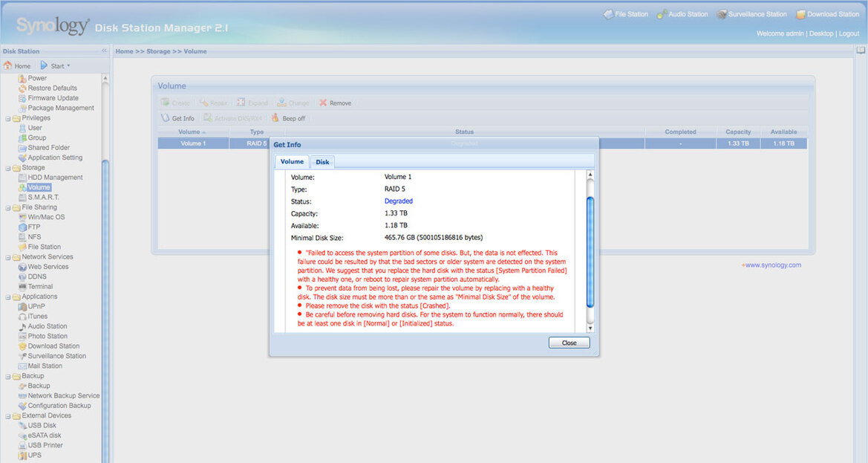Collapse the Applications tree folder
868x463 pixels.
(7, 297)
